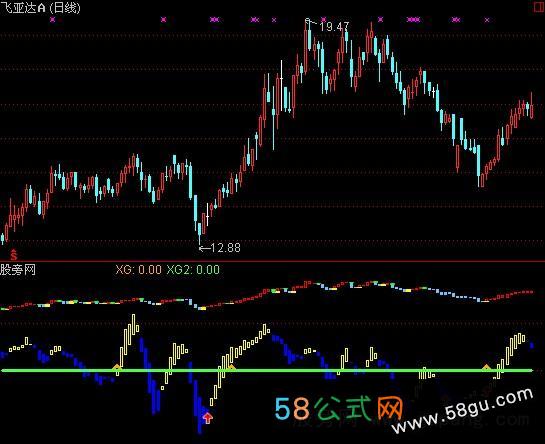Click the orange diamond in the middle of the green line
Image resolution: width=545 pixels, height=444 pixels.
coord(231,367)
